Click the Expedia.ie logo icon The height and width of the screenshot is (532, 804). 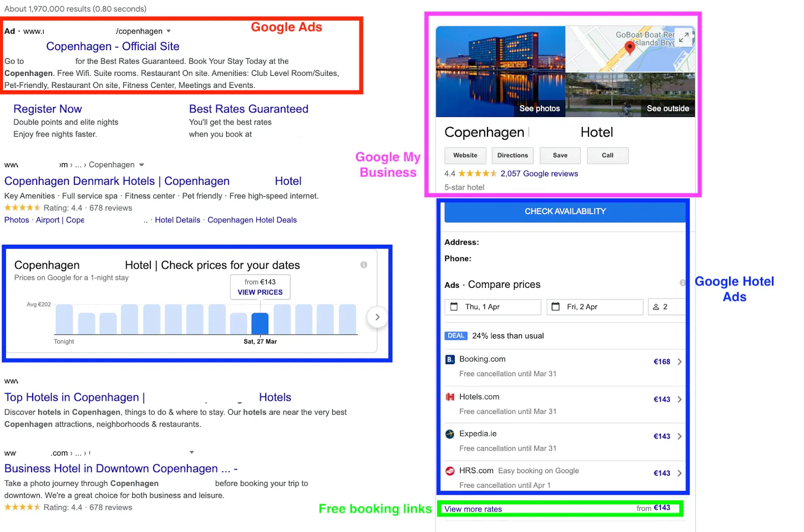click(x=450, y=434)
